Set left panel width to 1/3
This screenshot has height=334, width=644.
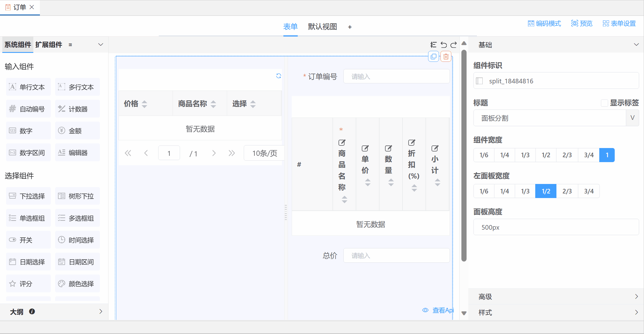pyautogui.click(x=525, y=191)
